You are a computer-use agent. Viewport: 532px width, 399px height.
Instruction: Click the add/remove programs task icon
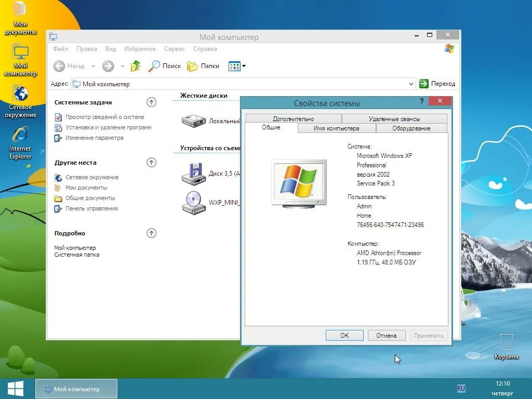[58, 128]
